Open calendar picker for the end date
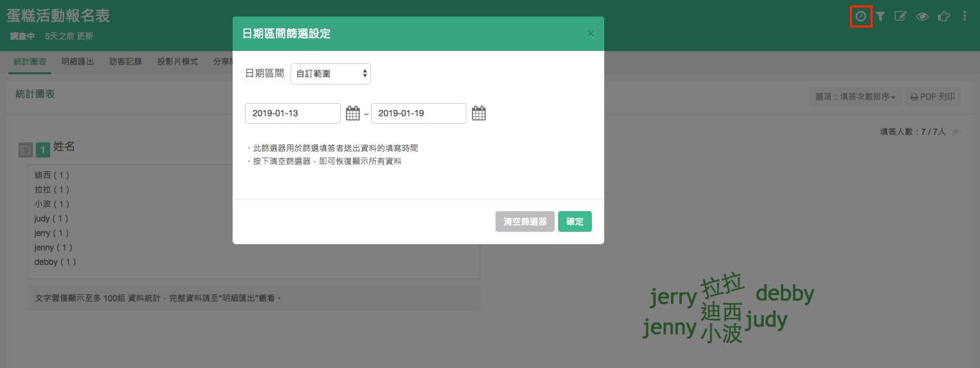Image resolution: width=980 pixels, height=368 pixels. click(x=479, y=113)
